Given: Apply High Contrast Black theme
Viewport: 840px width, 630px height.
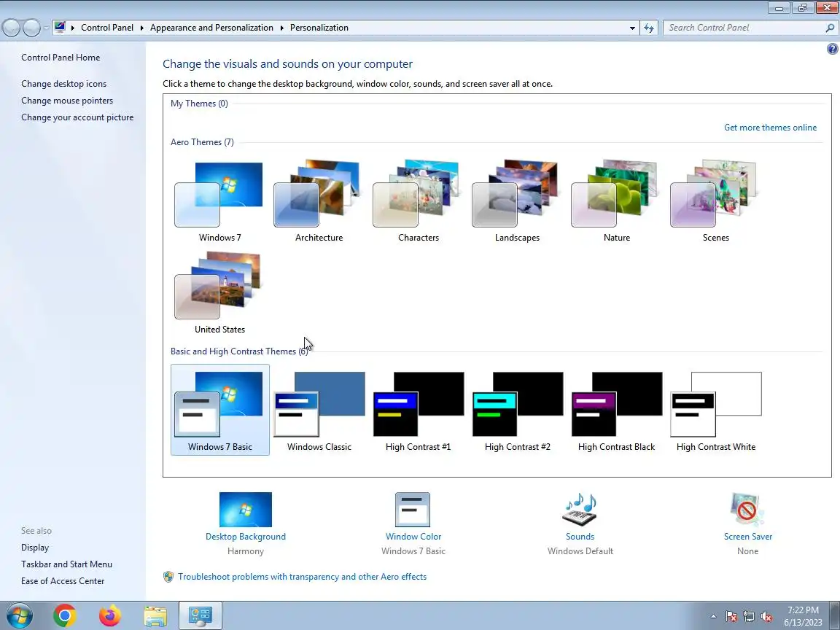Looking at the screenshot, I should 616,410.
